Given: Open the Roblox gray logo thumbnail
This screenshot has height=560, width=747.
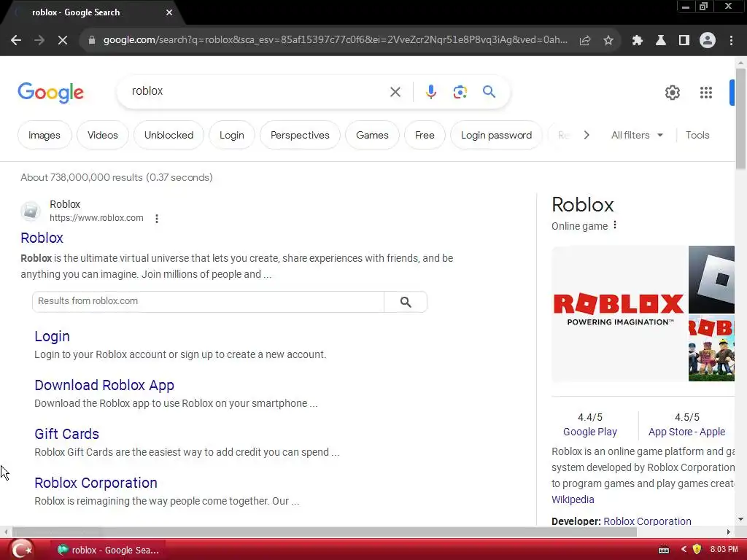Looking at the screenshot, I should (x=711, y=279).
